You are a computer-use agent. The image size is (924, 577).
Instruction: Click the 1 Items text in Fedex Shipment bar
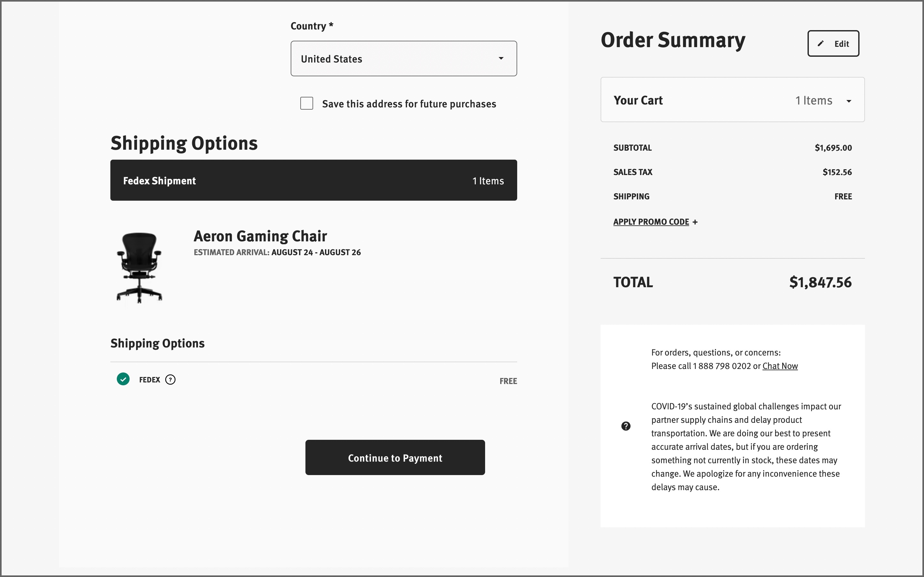point(488,181)
